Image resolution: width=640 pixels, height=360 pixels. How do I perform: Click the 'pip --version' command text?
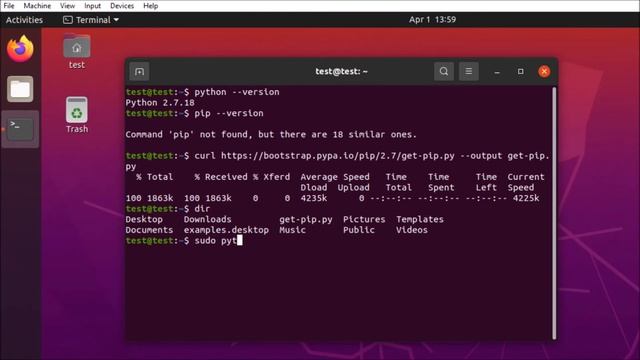coord(229,113)
